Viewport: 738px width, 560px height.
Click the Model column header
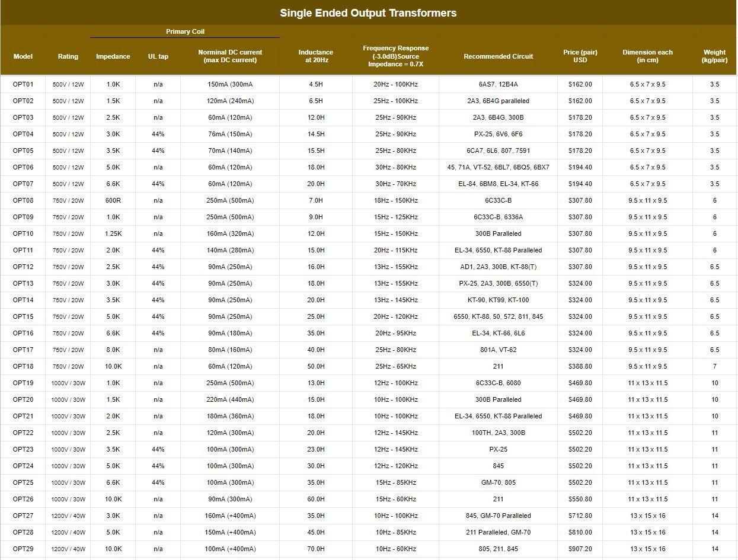(23, 56)
